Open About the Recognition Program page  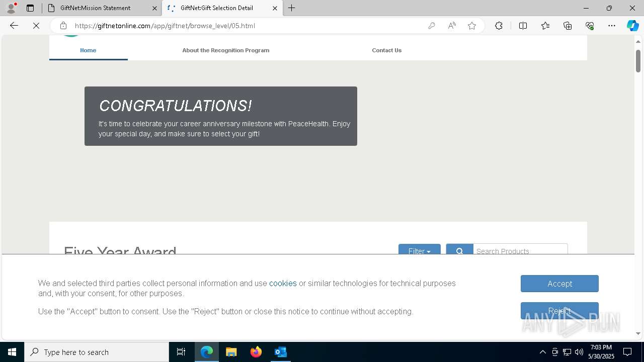coord(226,50)
